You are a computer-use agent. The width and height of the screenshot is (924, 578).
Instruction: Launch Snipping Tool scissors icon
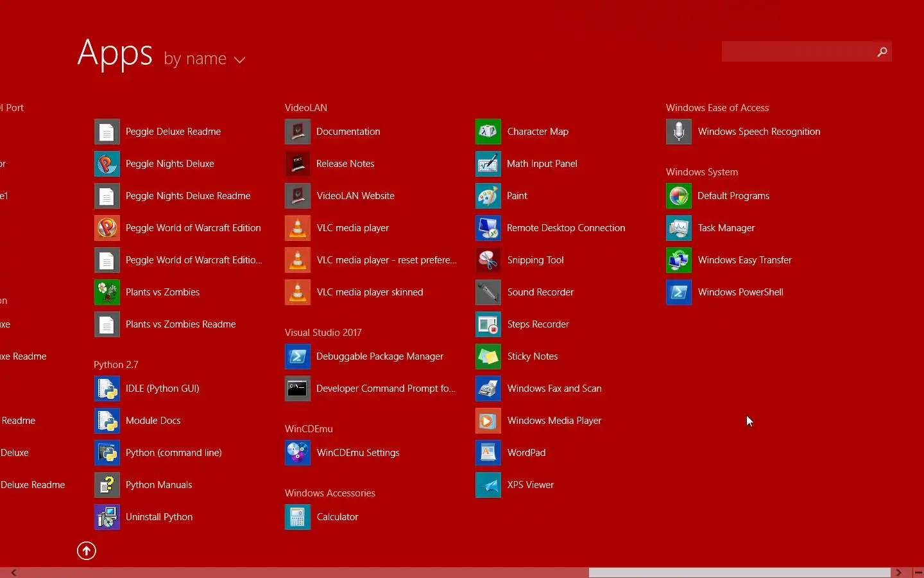click(x=488, y=260)
